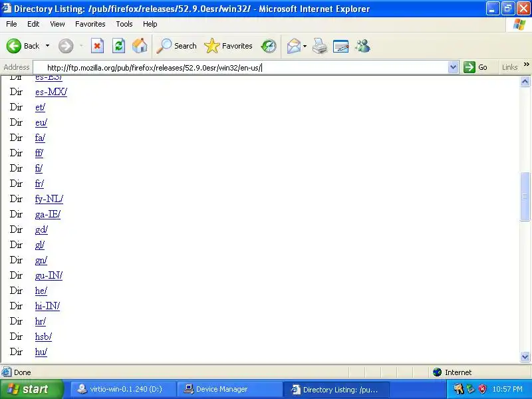Screen dimensions: 532x399
Task: Open the Messenger people icon
Action: point(362,46)
